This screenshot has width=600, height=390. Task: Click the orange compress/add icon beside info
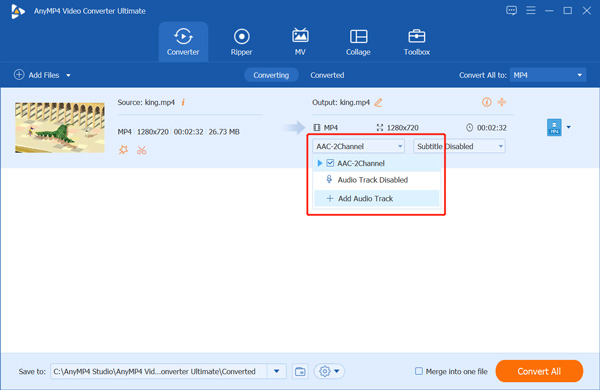(x=502, y=102)
